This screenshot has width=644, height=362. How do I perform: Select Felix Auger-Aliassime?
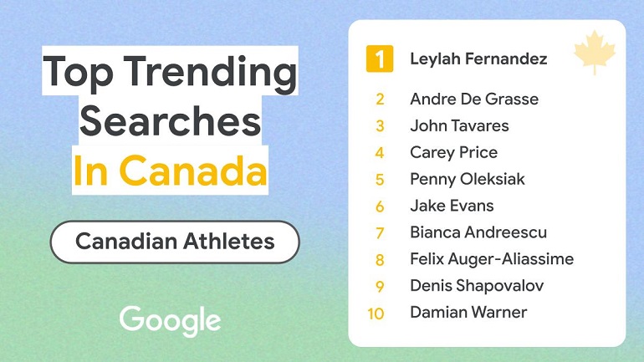[x=492, y=259]
